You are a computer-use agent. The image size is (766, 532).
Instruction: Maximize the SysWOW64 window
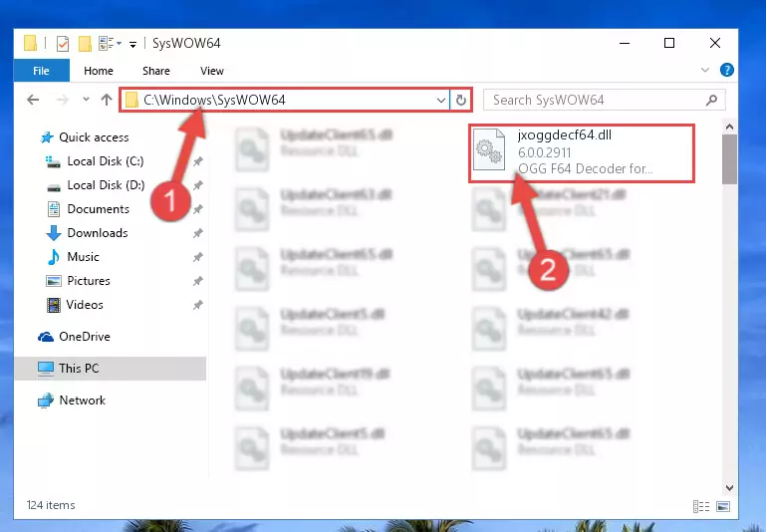(x=669, y=43)
